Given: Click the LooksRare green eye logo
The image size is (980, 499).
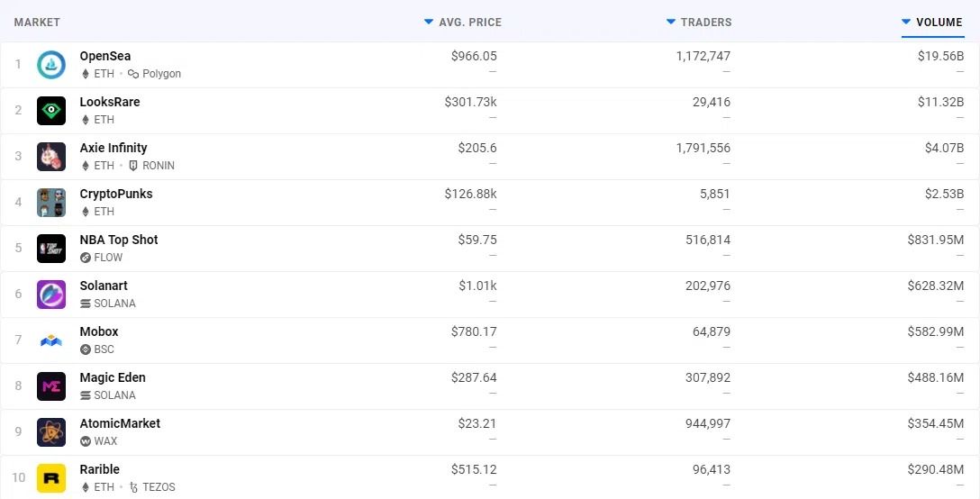Looking at the screenshot, I should 51,111.
